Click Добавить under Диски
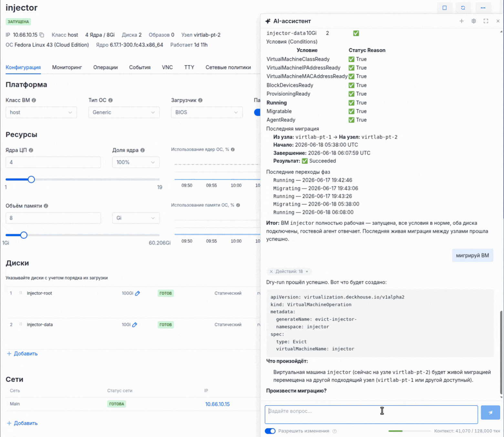Screen dimensions: 504x437 [22, 354]
